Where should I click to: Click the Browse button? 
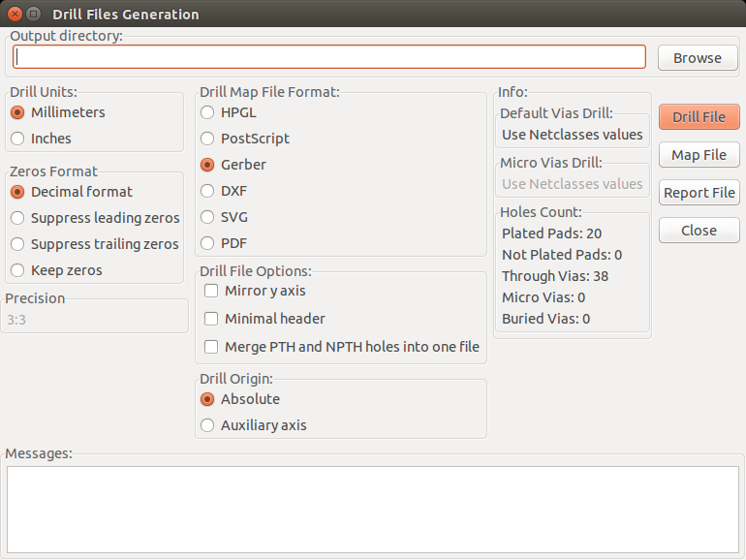point(698,58)
